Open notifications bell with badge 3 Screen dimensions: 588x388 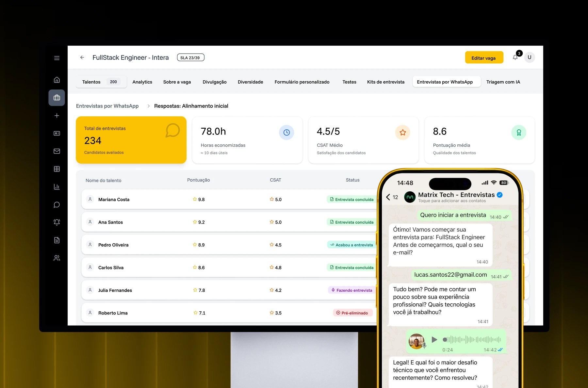pyautogui.click(x=515, y=57)
